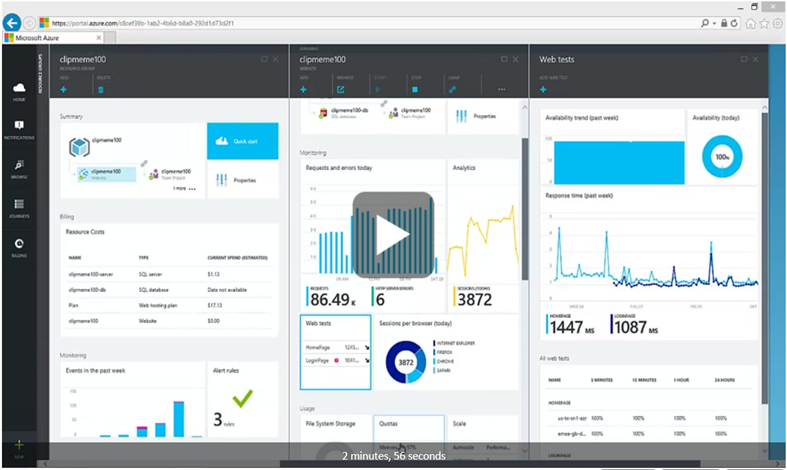Click browser refresh icon
787x470 pixels.
[734, 23]
